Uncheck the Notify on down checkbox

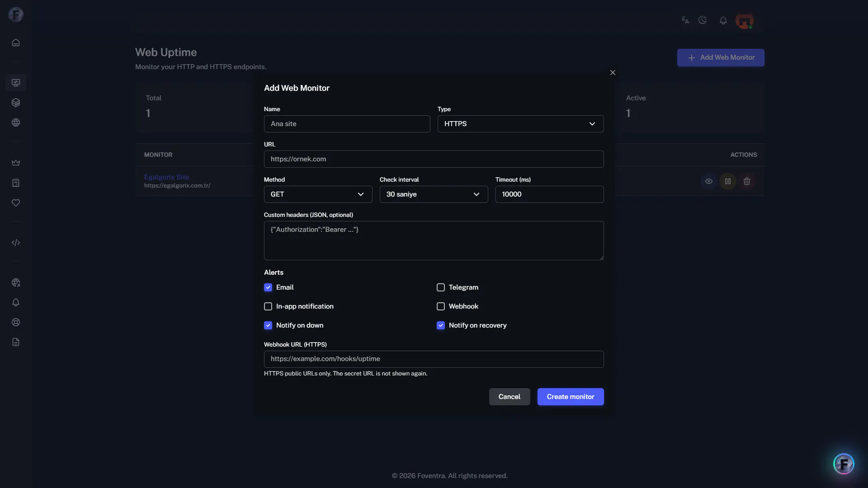point(268,325)
